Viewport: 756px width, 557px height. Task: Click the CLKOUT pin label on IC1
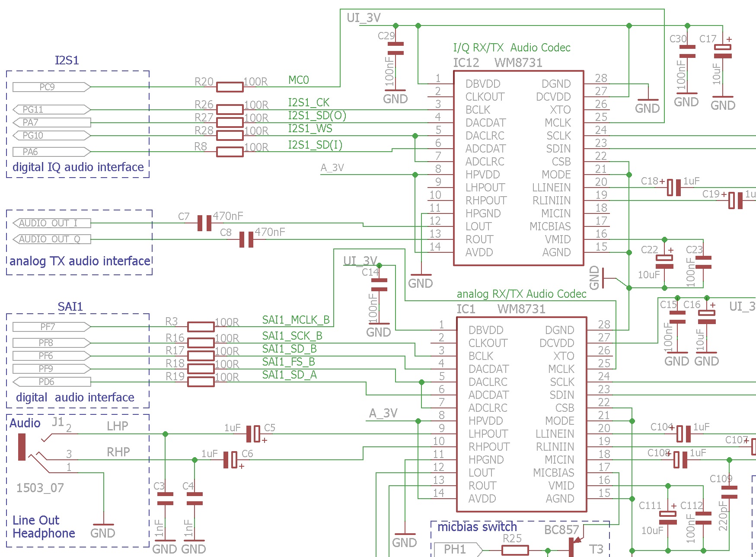(x=488, y=343)
